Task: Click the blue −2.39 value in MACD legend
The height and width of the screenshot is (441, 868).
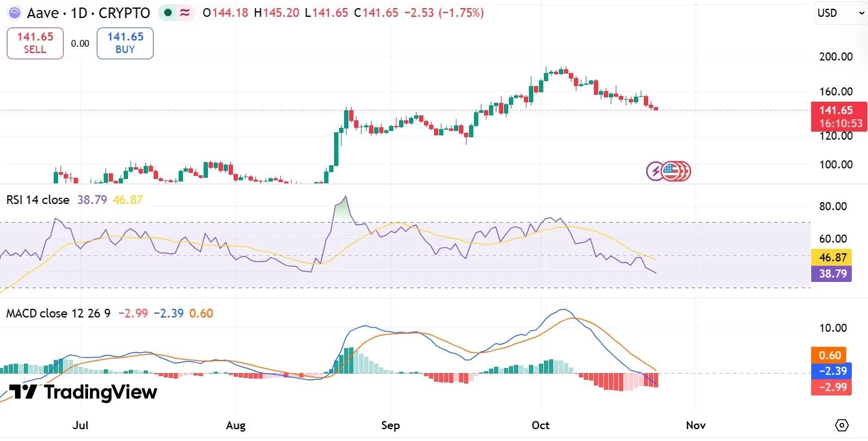Action: [x=169, y=313]
